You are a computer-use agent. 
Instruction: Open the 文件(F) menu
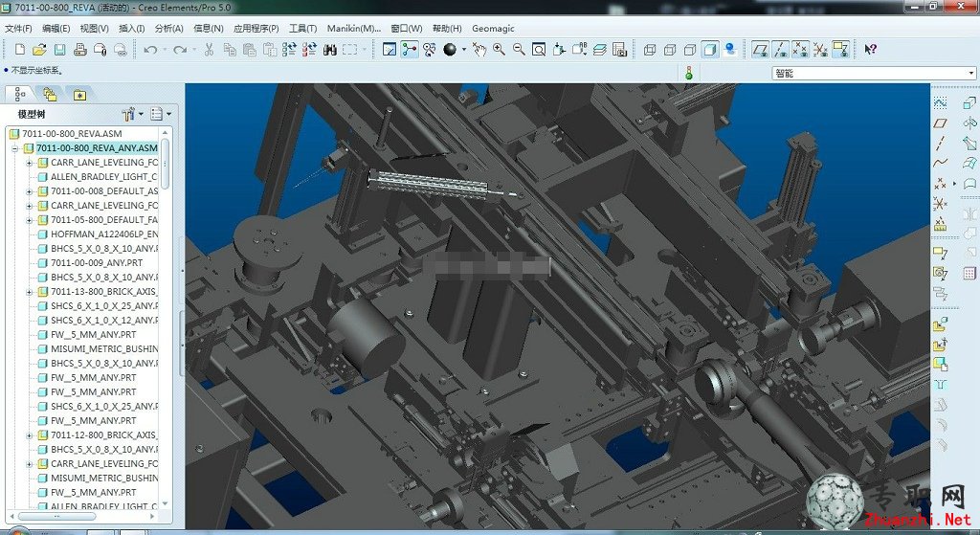pos(19,28)
